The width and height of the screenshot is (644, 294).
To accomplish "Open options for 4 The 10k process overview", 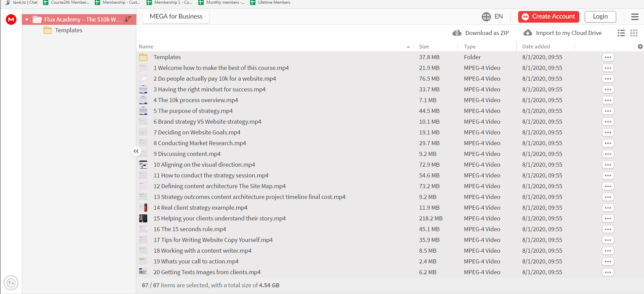I will (x=608, y=100).
